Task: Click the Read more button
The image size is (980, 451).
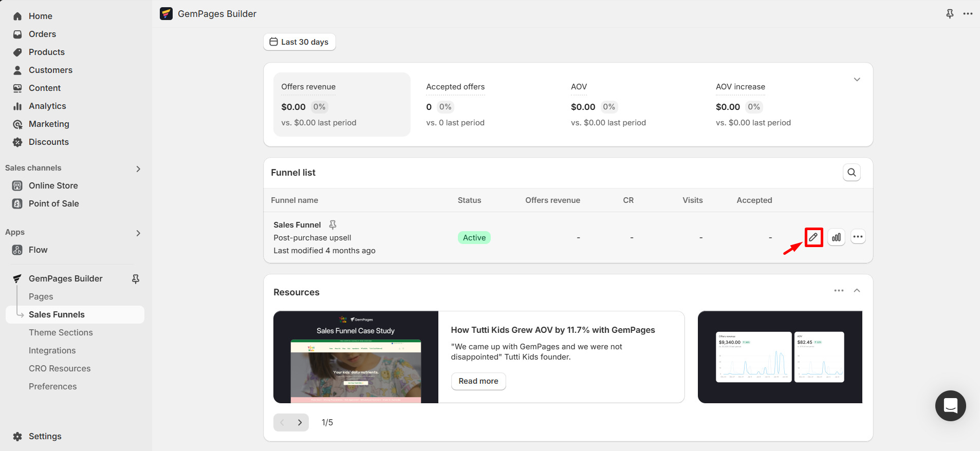Action: tap(478, 381)
